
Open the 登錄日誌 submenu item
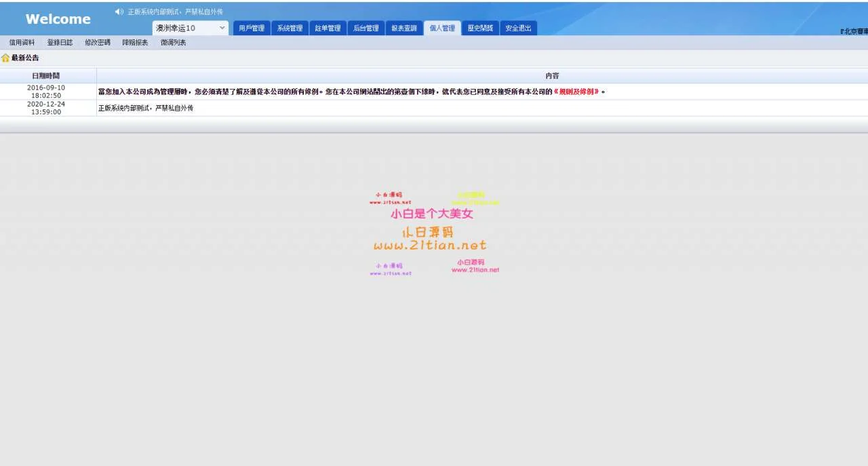pos(60,43)
